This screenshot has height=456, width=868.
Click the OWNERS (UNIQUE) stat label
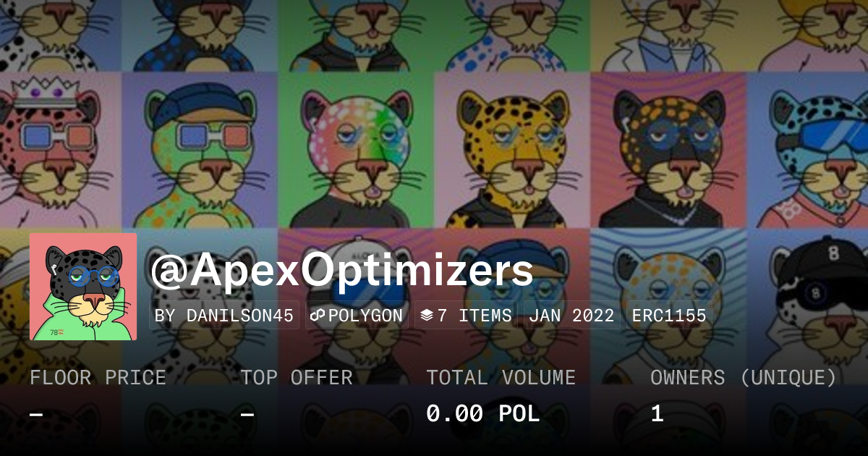click(x=744, y=377)
